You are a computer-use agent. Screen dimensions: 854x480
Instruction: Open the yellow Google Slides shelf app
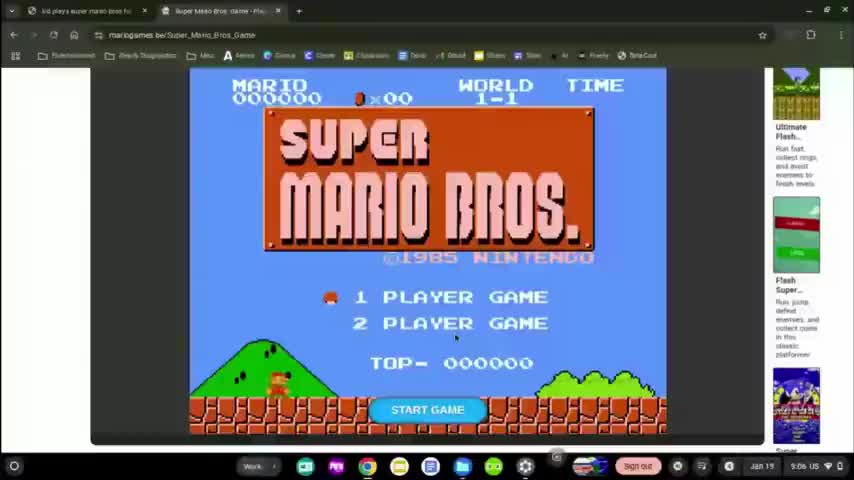click(x=399, y=466)
